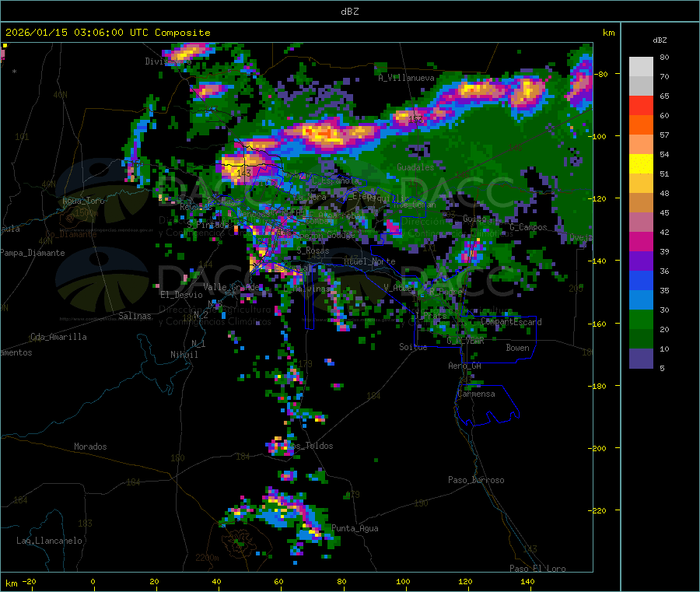Screen dimensions: 700x592
Task: Click the Agua_Toro map label
Action: click(83, 201)
